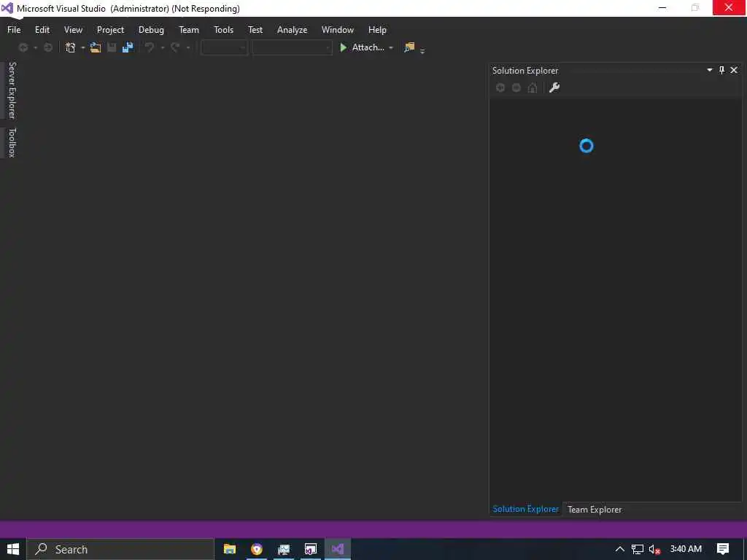Switch to the Team Explorer tab
Viewport: 747px width, 560px height.
pos(594,510)
